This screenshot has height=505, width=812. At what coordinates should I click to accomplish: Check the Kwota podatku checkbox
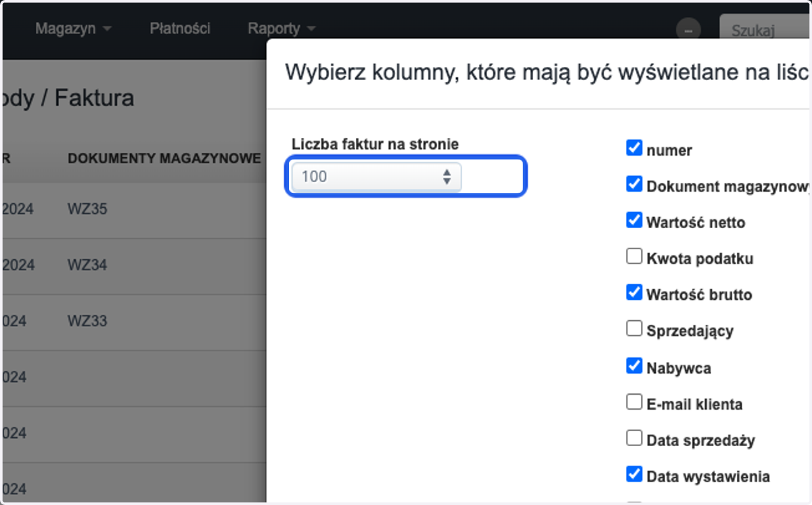[634, 257]
